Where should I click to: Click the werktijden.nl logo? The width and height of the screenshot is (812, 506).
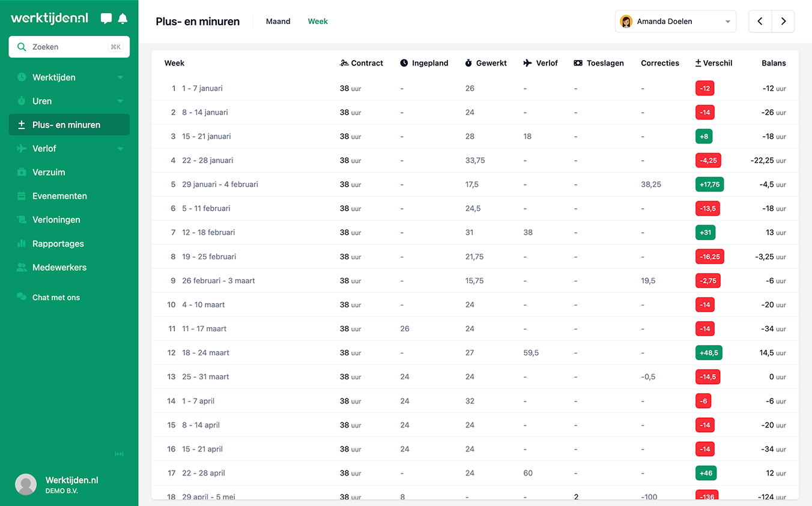point(50,19)
